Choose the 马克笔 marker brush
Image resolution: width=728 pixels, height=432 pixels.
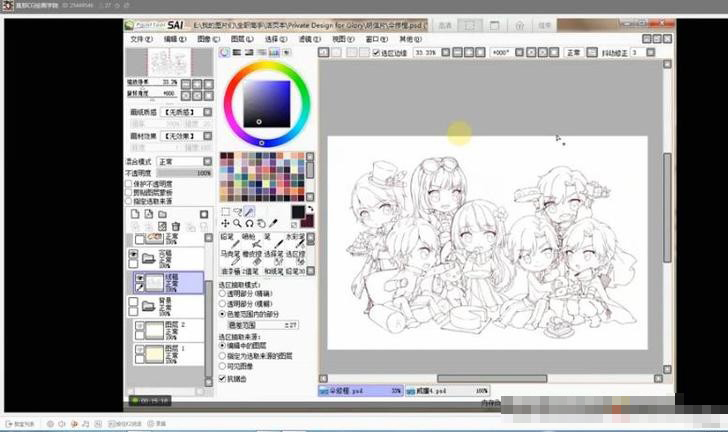click(229, 257)
